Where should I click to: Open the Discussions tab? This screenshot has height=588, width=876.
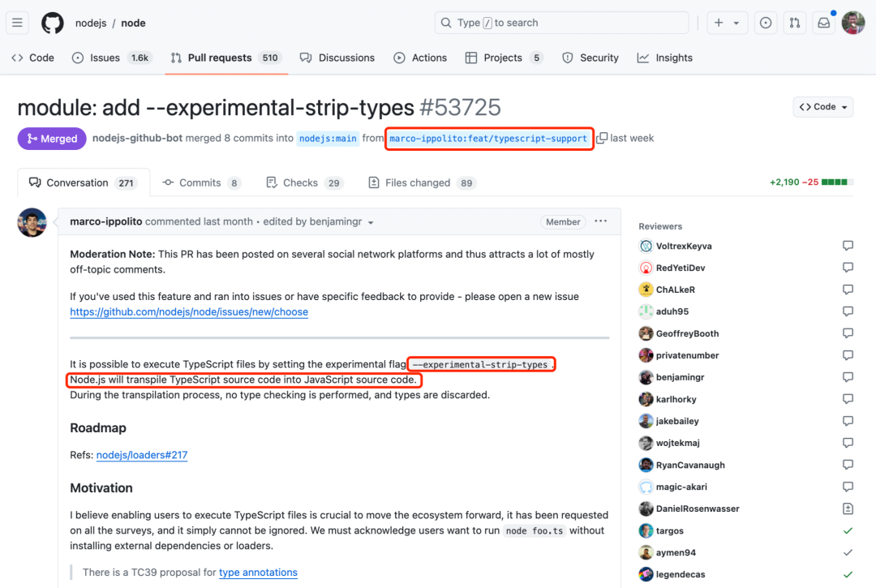(x=337, y=58)
